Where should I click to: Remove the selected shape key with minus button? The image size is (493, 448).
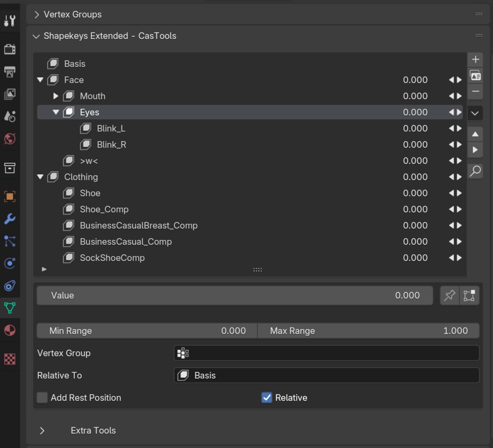tap(475, 92)
